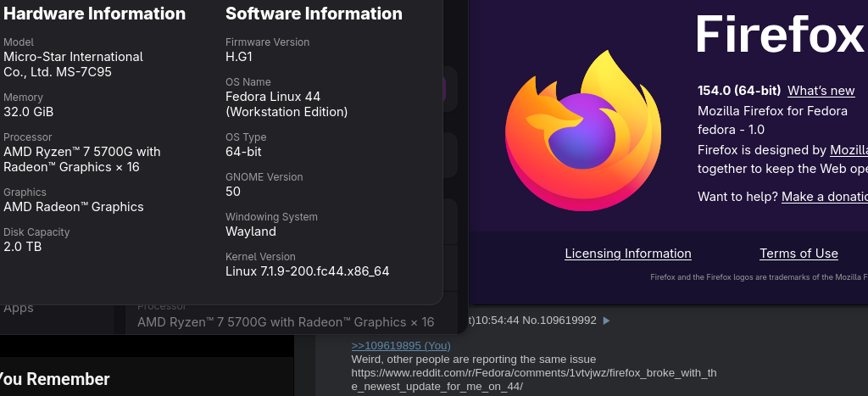Select the Disk Capacity value 2.0 TB

22,247
